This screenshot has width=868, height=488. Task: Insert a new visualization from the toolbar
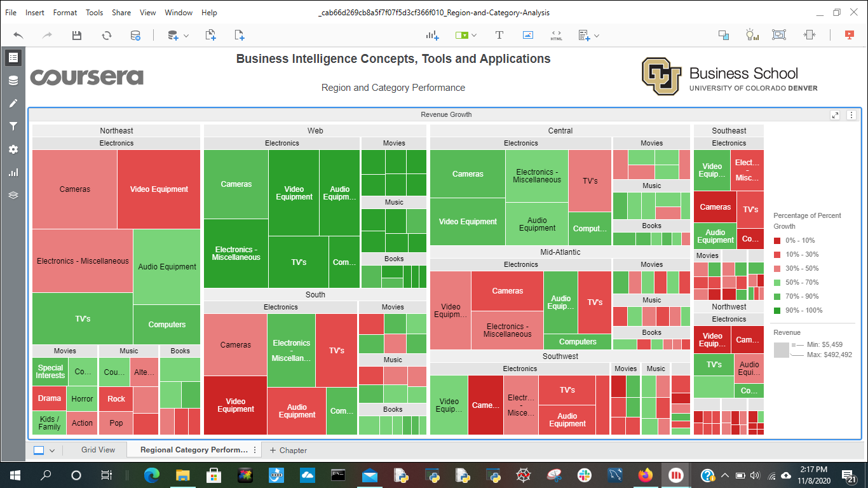(433, 36)
